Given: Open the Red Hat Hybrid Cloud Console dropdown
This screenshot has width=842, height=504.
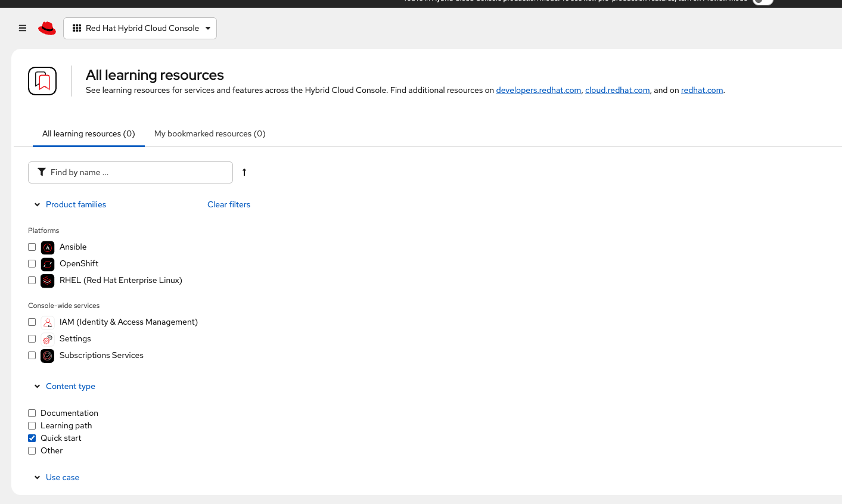Looking at the screenshot, I should 140,28.
